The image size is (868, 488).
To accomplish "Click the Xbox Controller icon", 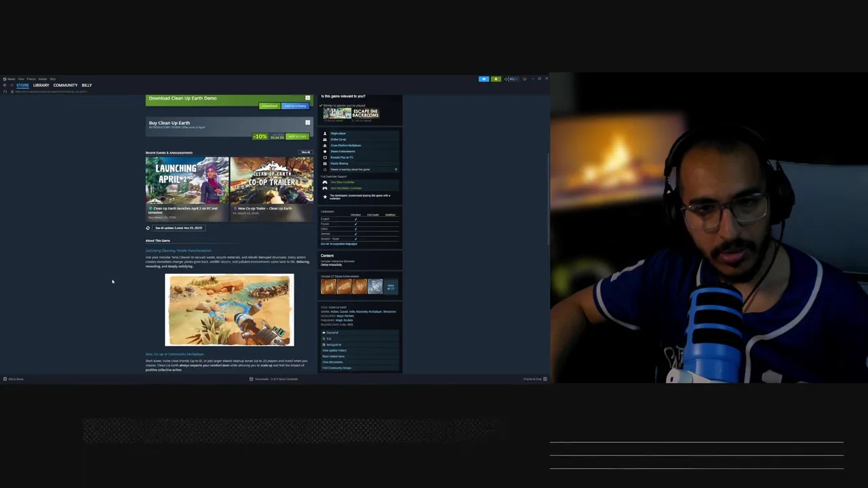I will (325, 182).
